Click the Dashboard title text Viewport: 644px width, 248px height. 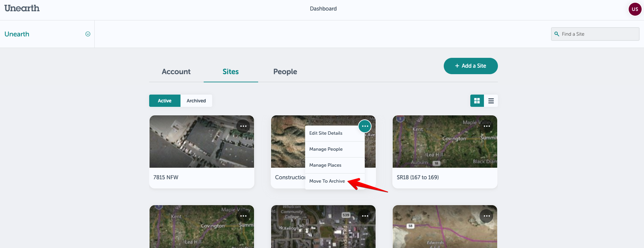coord(323,9)
